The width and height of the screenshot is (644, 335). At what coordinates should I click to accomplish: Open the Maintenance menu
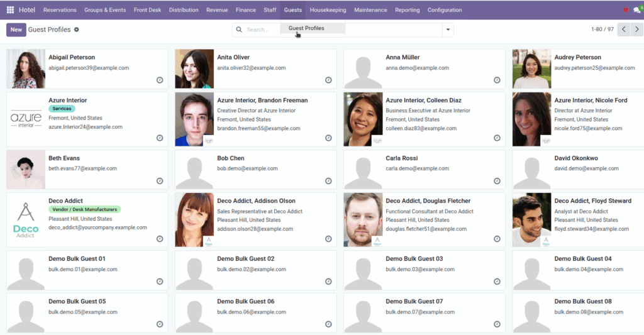tap(370, 10)
